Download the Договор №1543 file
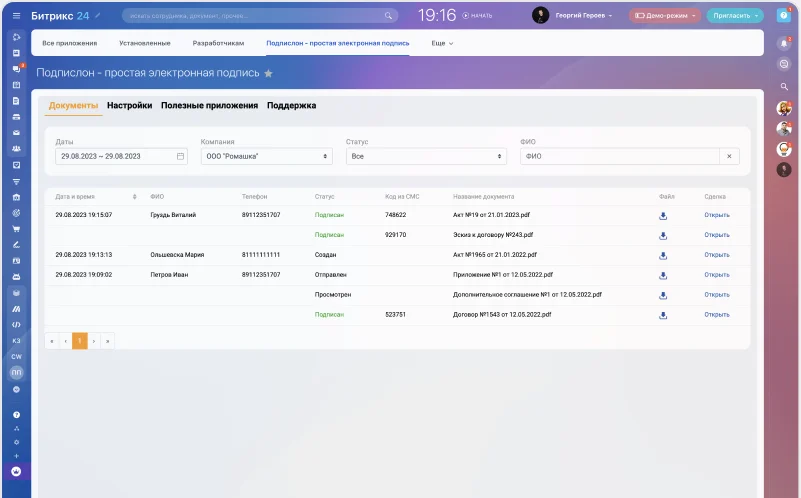Viewport: 801px width, 498px height. coord(663,315)
